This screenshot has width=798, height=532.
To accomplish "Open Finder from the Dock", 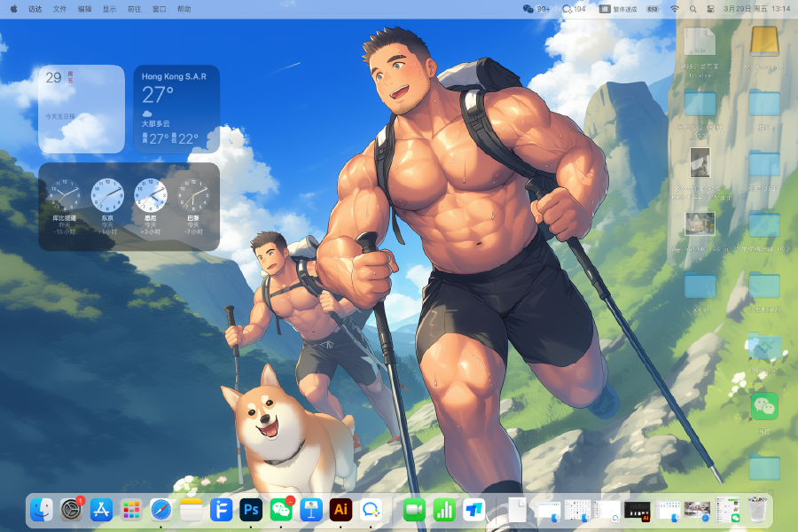I will pyautogui.click(x=42, y=510).
